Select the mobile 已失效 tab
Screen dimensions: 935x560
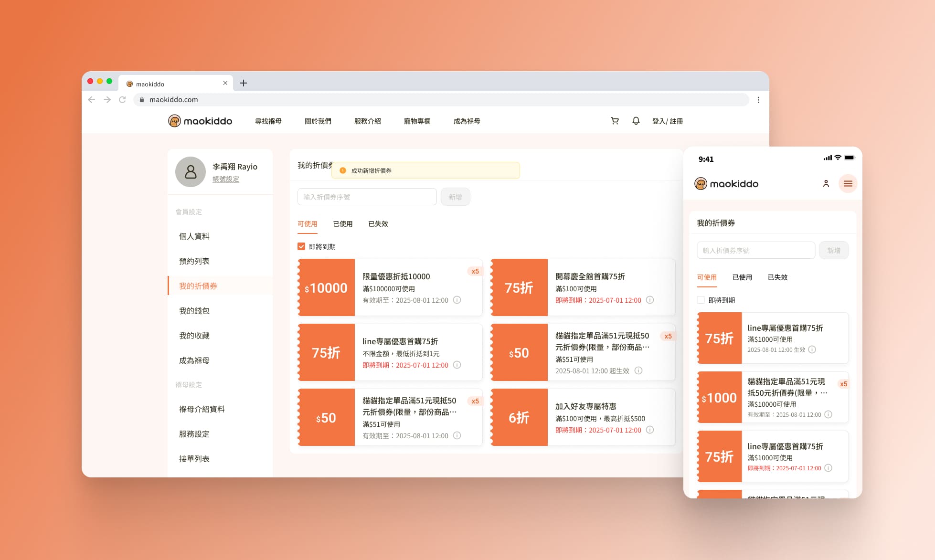777,277
